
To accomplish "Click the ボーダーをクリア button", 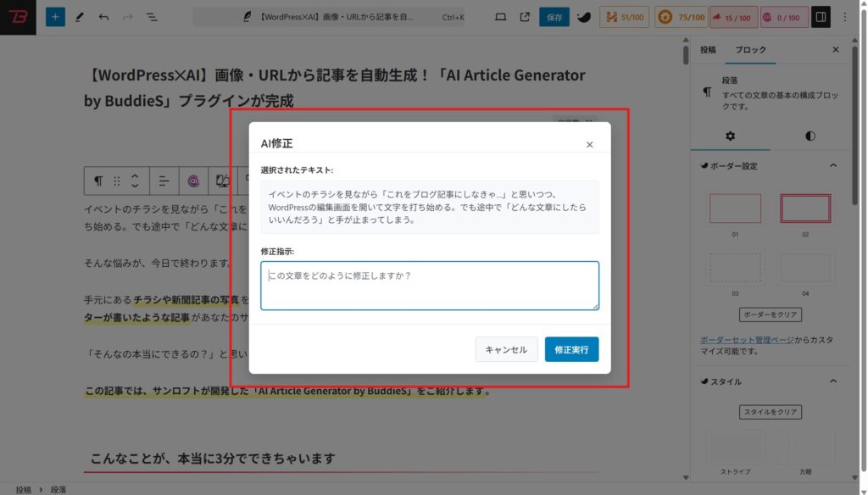I will click(770, 314).
